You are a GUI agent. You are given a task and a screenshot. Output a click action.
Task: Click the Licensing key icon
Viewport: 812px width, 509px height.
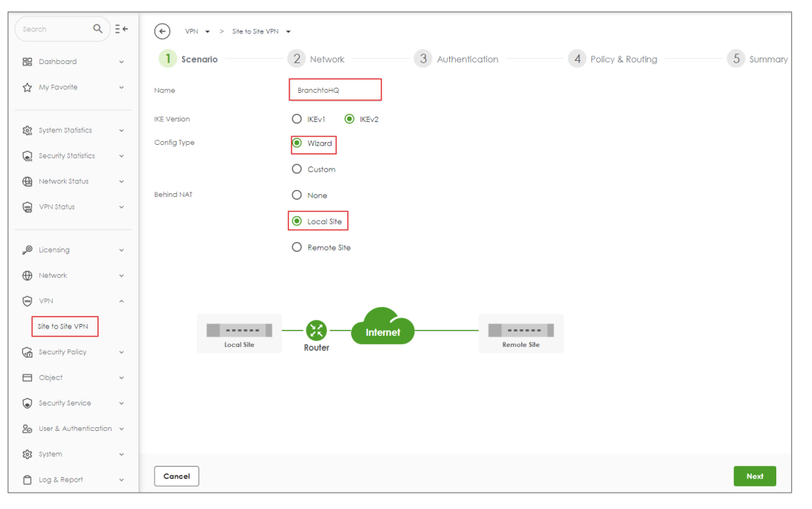click(28, 250)
